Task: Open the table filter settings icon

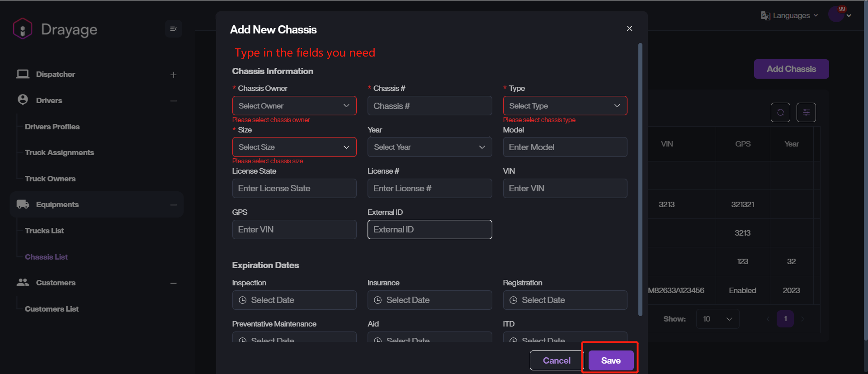Action: [x=806, y=113]
